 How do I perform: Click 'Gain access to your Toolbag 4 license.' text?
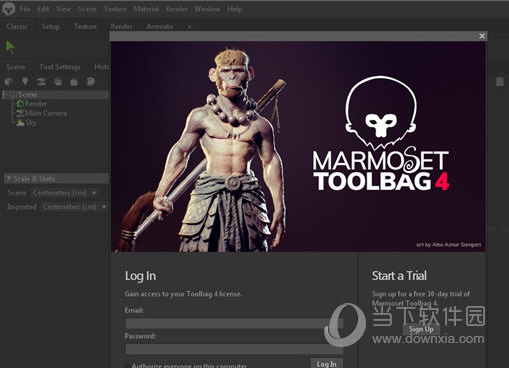click(x=183, y=294)
